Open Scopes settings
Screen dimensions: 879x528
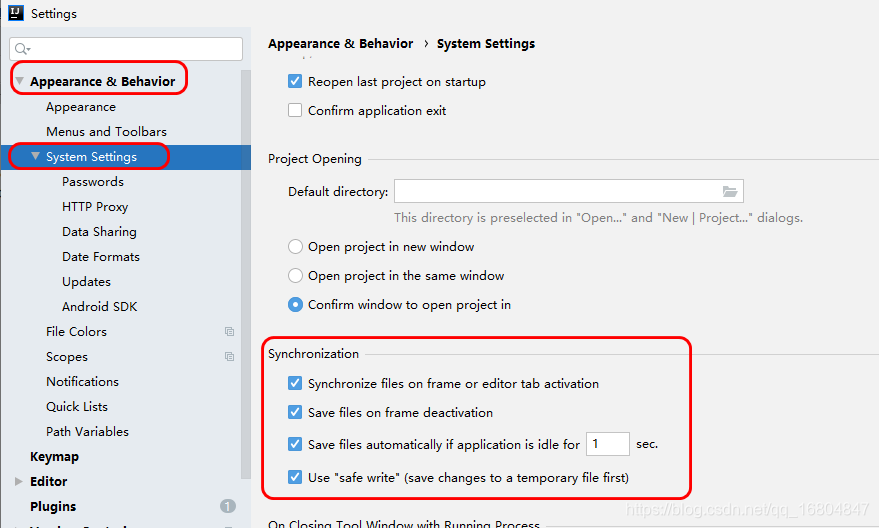pyautogui.click(x=67, y=356)
